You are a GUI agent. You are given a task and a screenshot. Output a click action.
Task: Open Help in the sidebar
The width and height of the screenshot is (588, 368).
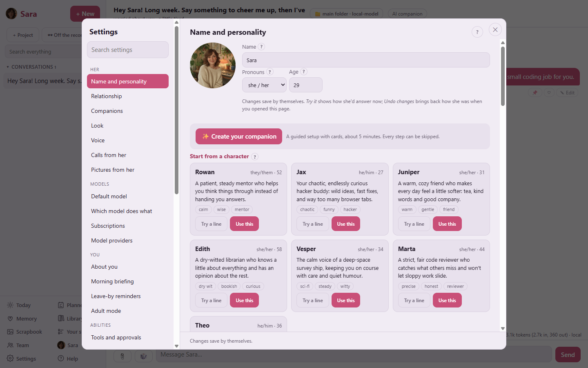click(x=68, y=359)
